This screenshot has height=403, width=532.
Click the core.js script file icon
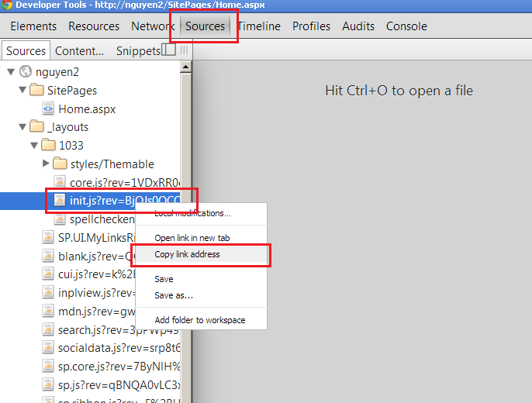[x=59, y=183]
